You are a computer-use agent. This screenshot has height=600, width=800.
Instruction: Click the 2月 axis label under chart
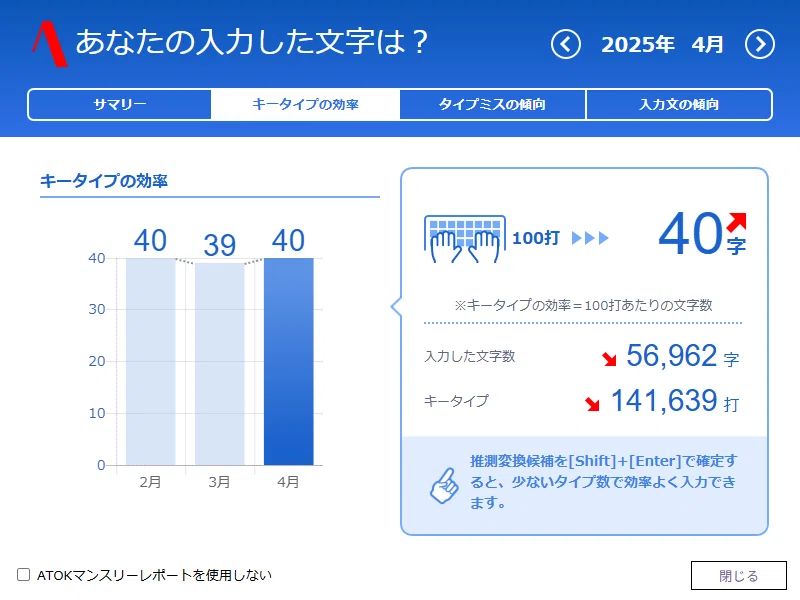(x=151, y=482)
